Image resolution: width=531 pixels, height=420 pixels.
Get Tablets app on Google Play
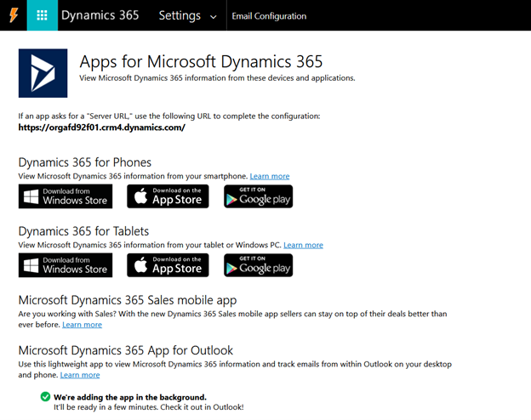(x=258, y=265)
